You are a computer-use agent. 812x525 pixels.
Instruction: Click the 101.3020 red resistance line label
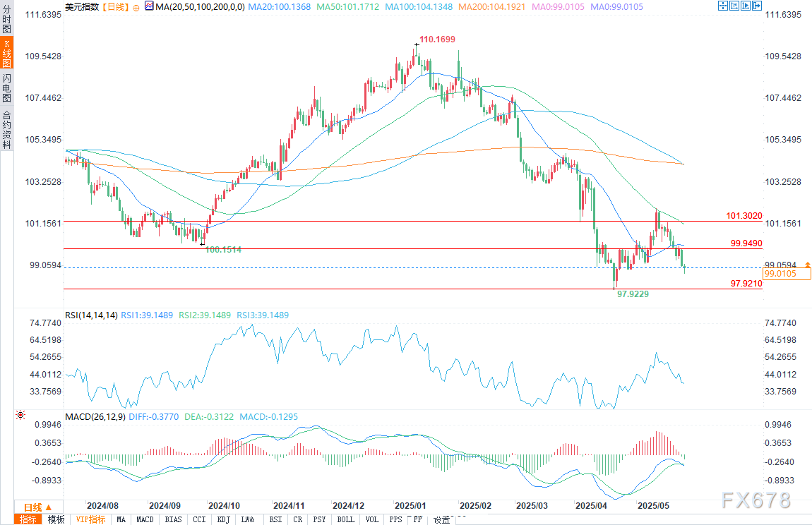coord(744,215)
